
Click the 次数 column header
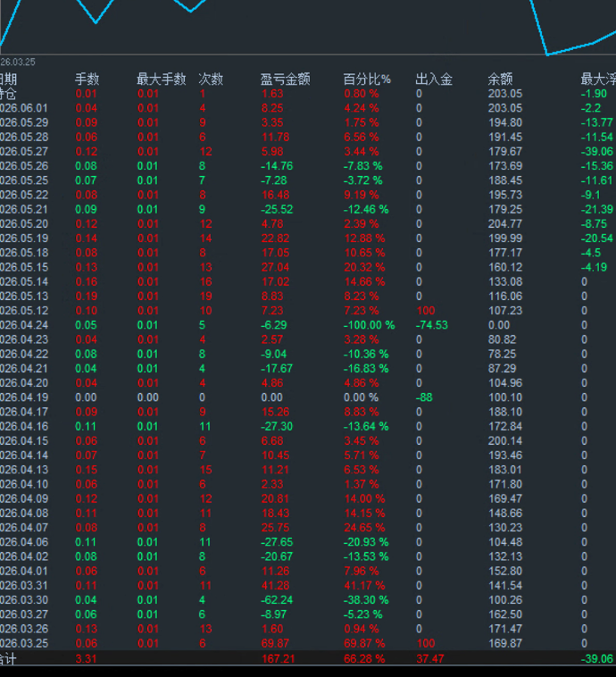211,79
